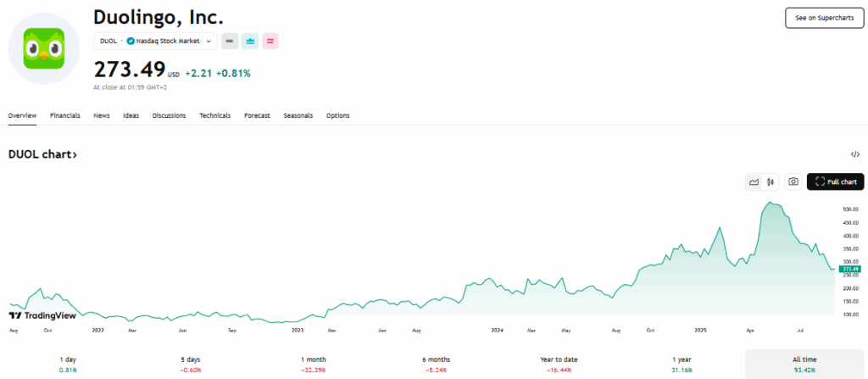Click the +0.81% change next to price

(233, 73)
